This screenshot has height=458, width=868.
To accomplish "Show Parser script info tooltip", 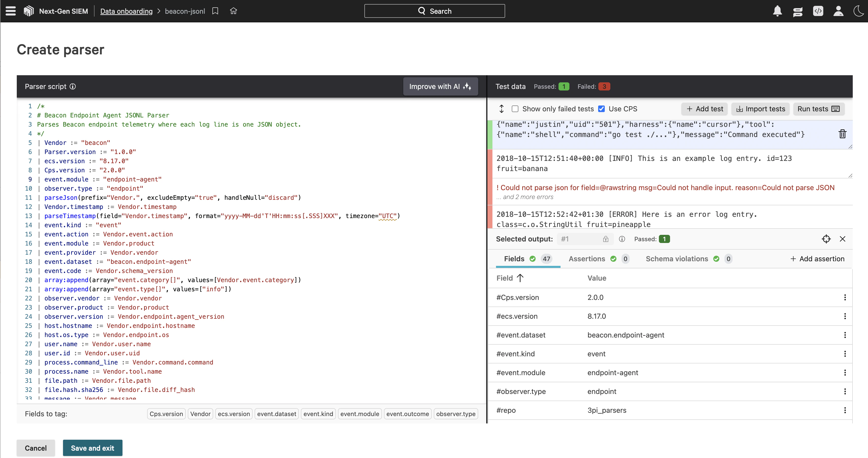I will pos(73,87).
